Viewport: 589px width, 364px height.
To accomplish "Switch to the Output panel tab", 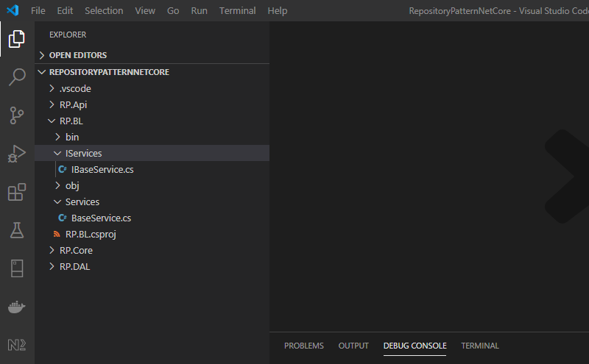I will point(353,346).
